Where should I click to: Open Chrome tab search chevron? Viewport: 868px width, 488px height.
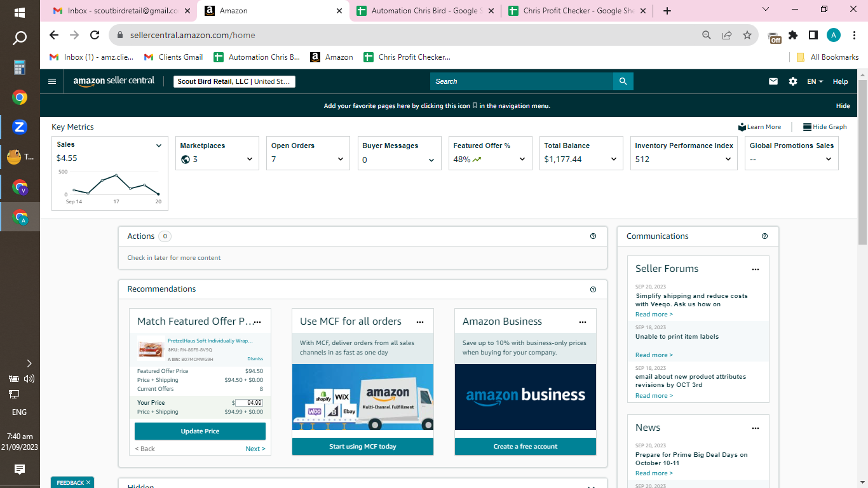point(765,10)
